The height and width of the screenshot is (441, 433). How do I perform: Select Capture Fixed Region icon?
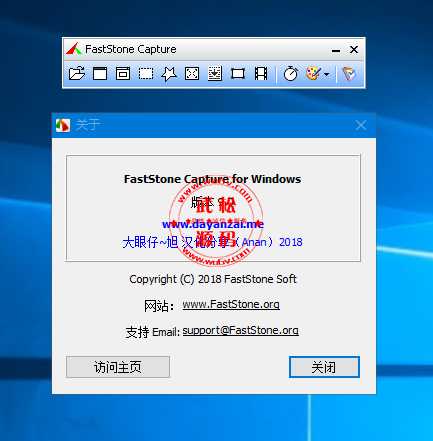tap(238, 73)
